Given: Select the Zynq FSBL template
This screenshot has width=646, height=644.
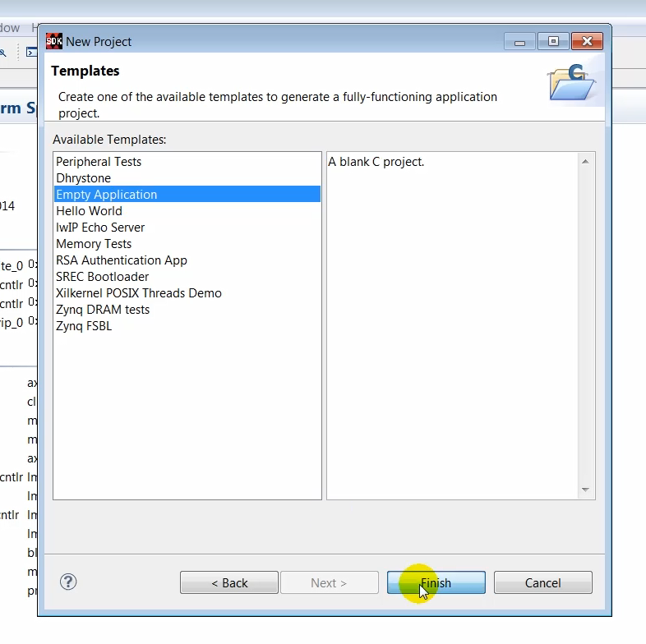Looking at the screenshot, I should coord(84,326).
